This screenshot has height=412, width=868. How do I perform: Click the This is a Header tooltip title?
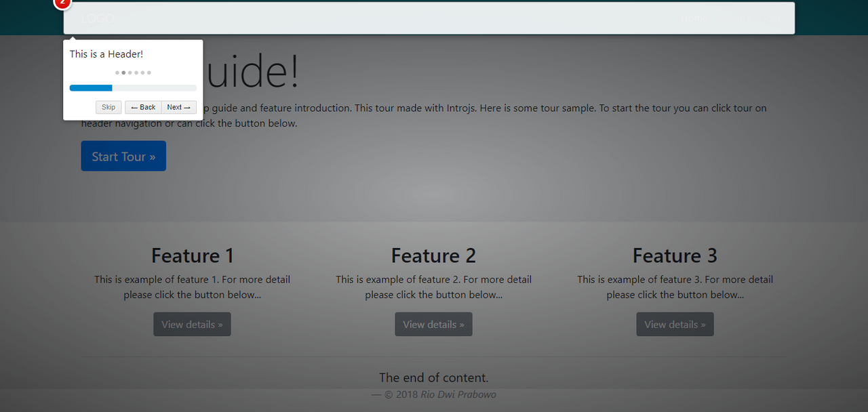coord(106,54)
